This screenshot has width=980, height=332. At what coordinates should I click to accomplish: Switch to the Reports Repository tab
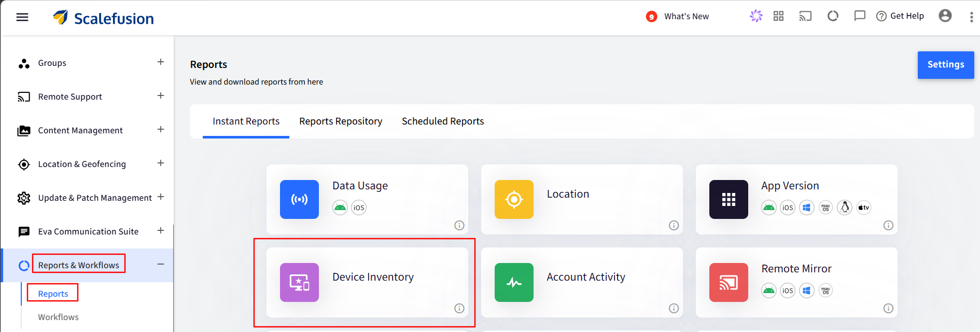tap(341, 121)
